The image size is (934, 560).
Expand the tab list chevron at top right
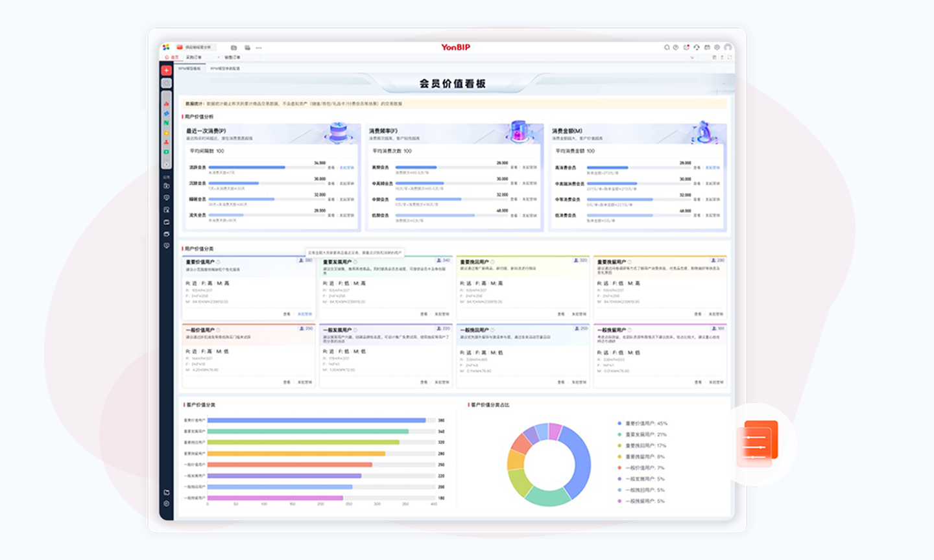point(691,58)
